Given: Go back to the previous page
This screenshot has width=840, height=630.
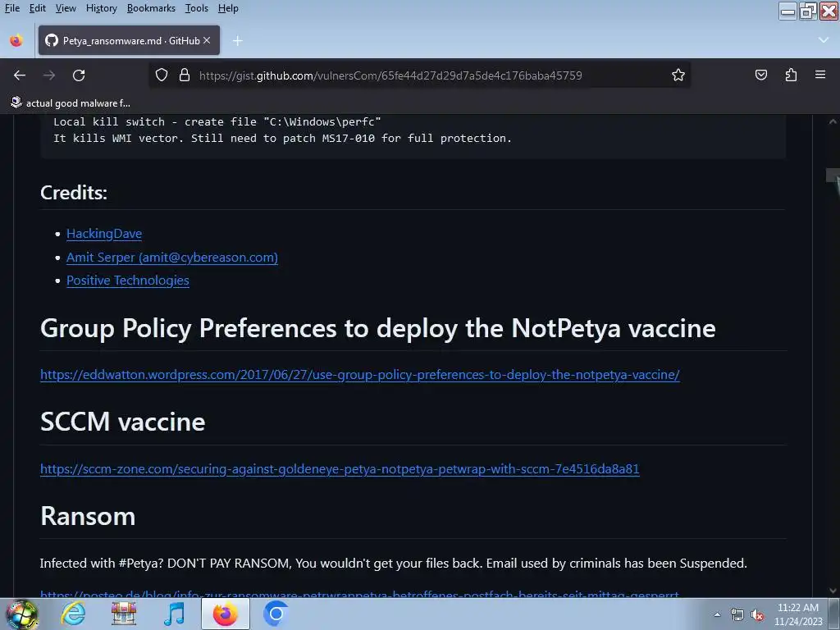Looking at the screenshot, I should (20, 75).
